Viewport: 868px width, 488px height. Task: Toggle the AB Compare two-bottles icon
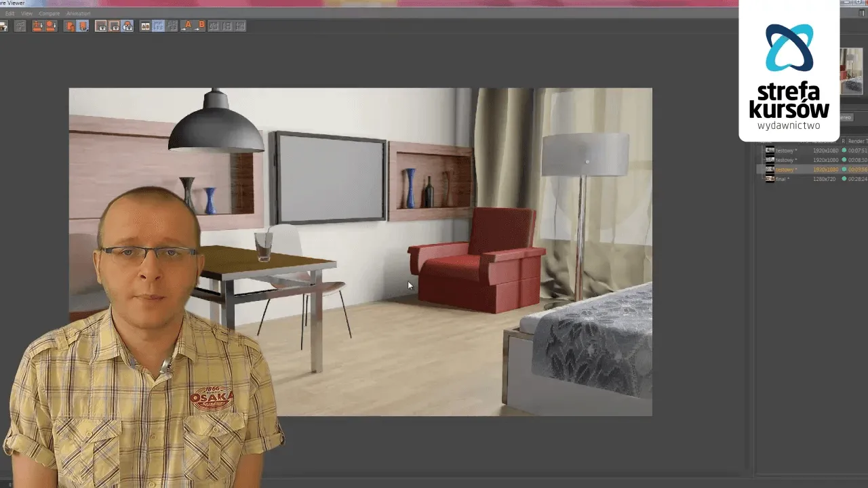click(x=145, y=26)
